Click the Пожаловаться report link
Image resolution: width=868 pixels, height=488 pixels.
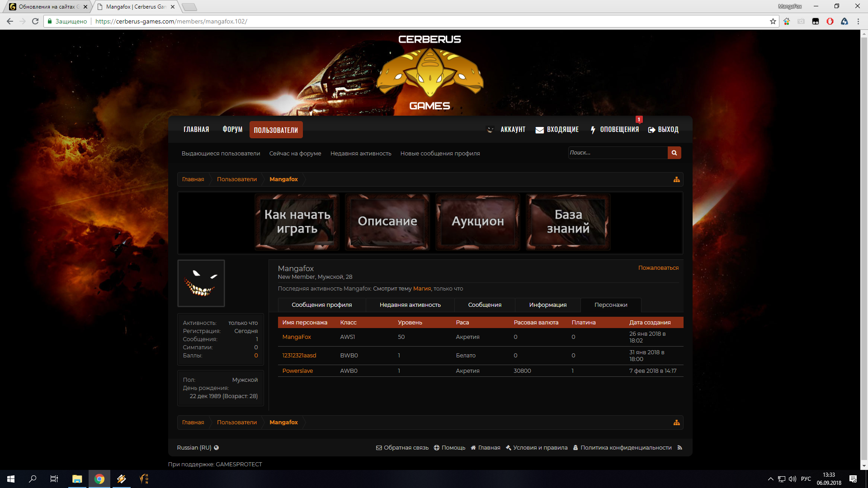point(658,268)
